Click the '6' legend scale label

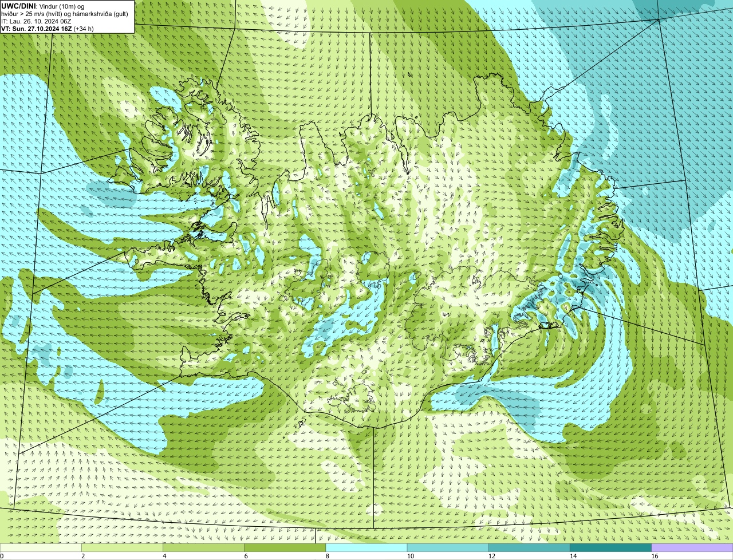point(246,556)
